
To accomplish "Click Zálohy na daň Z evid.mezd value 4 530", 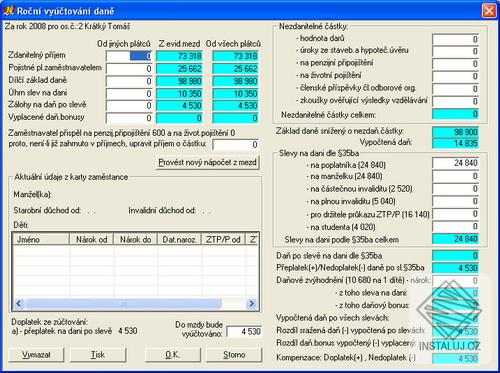I will 179,106.
